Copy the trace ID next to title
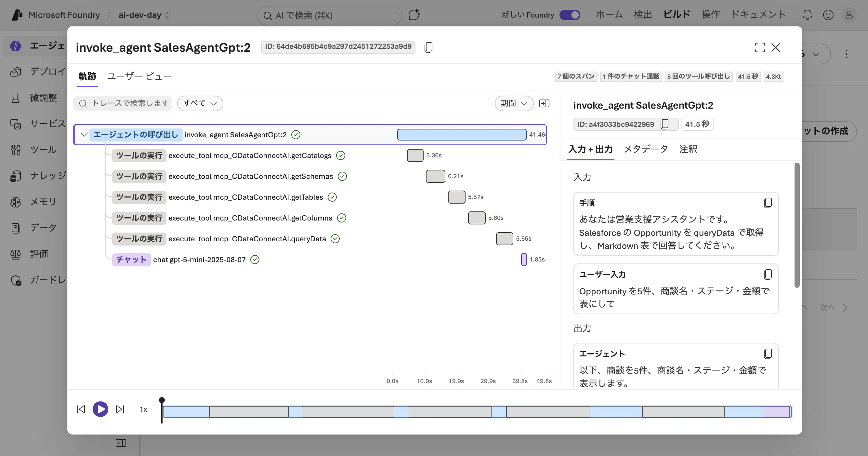 pos(428,47)
